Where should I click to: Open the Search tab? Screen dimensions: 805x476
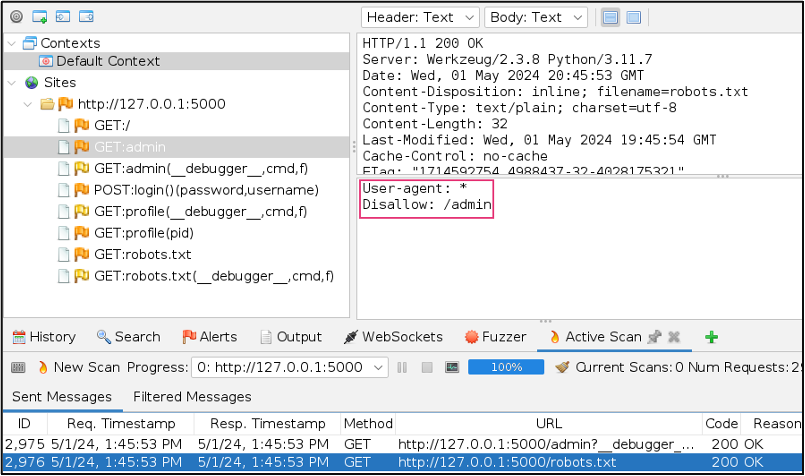(129, 337)
